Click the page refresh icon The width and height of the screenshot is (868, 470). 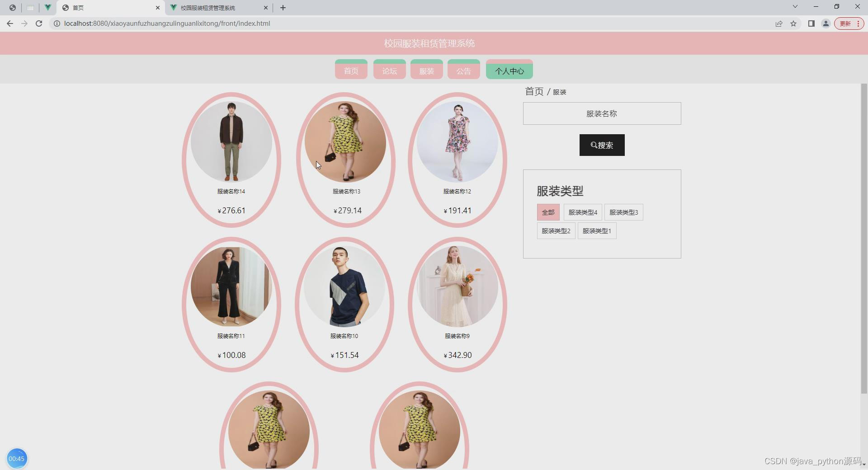39,23
